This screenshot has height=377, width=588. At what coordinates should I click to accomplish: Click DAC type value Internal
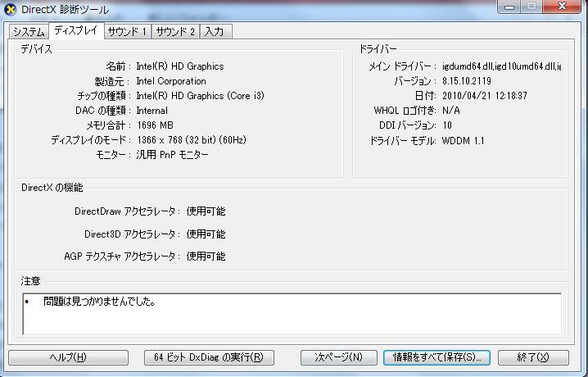point(152,111)
